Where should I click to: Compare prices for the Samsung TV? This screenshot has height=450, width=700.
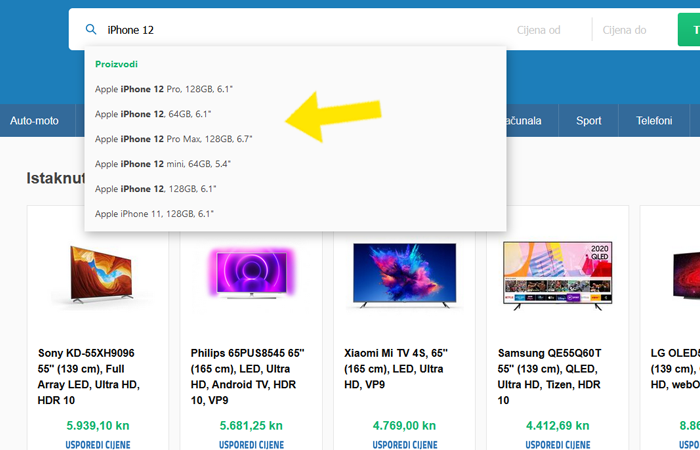pyautogui.click(x=558, y=445)
